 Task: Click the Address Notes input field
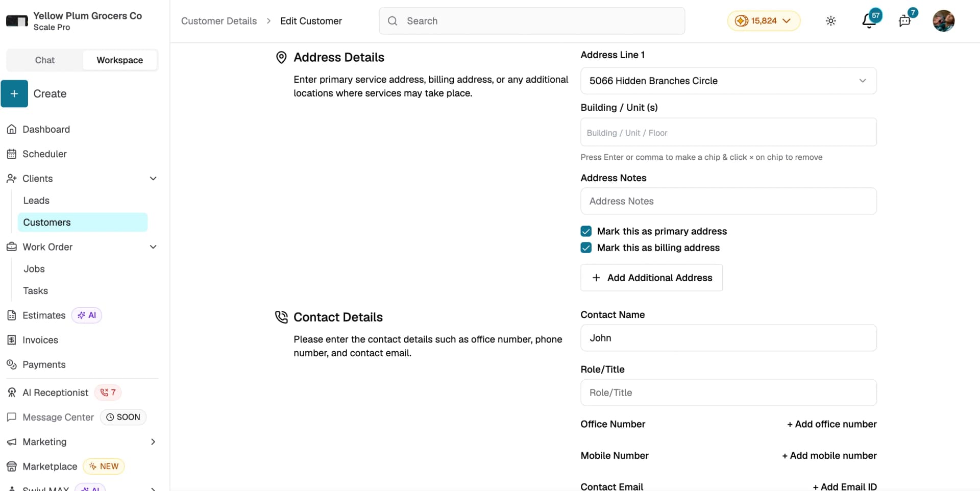pyautogui.click(x=728, y=201)
